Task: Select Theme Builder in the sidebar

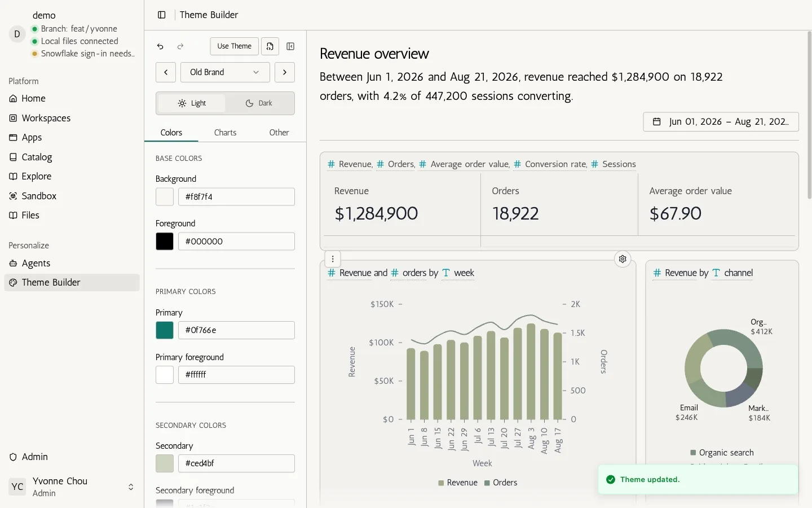Action: (x=72, y=282)
